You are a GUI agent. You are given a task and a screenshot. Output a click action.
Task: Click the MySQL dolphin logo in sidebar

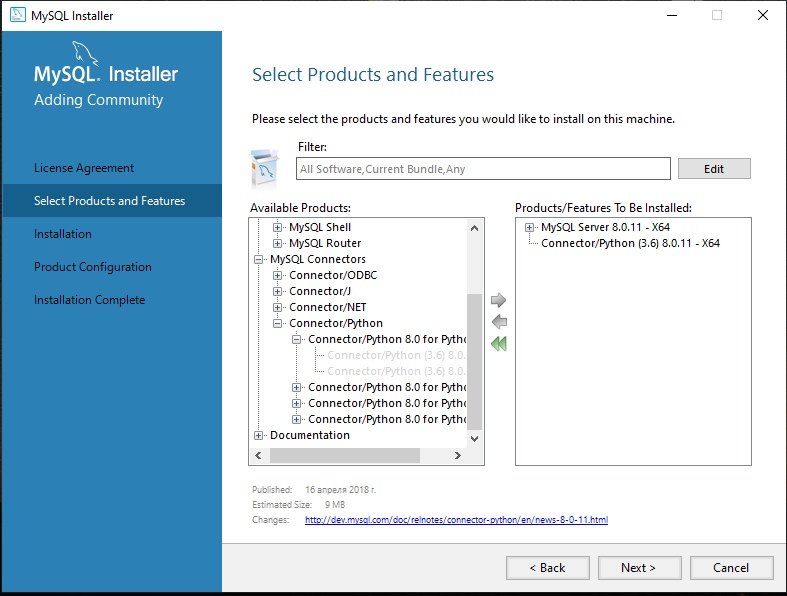[x=84, y=53]
